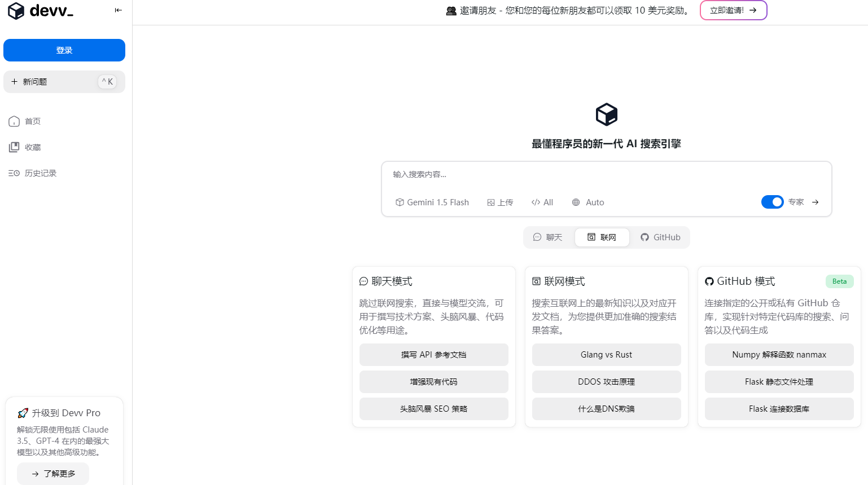Choose the Glang vs Rust suggestion
Viewport: 868px width, 485px height.
tap(606, 355)
